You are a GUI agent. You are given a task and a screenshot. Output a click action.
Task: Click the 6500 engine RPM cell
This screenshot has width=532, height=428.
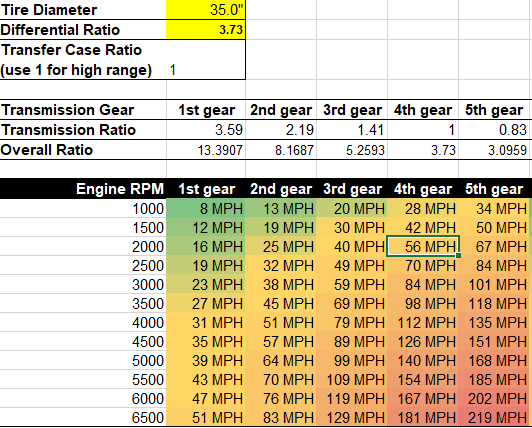coord(83,417)
